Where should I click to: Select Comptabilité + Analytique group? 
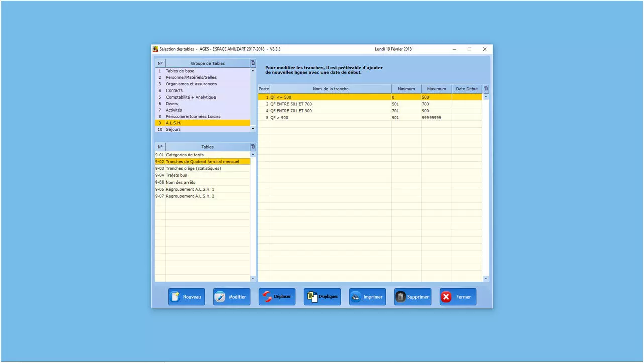point(202,97)
